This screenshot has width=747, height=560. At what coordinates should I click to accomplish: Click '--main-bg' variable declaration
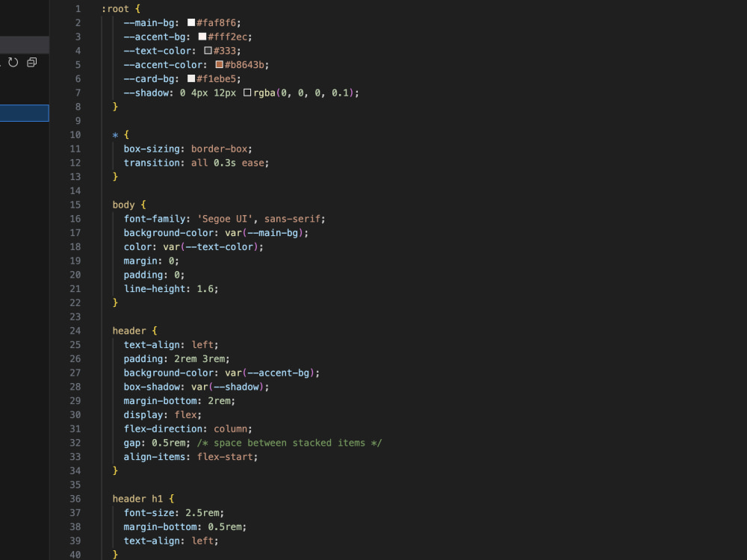click(x=151, y=23)
